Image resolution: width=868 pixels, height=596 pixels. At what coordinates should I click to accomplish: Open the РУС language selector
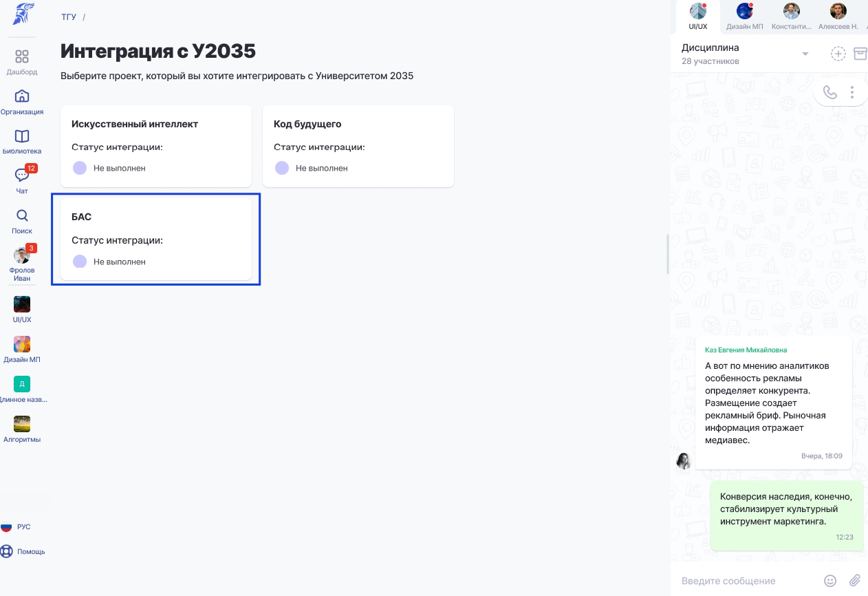pyautogui.click(x=16, y=526)
